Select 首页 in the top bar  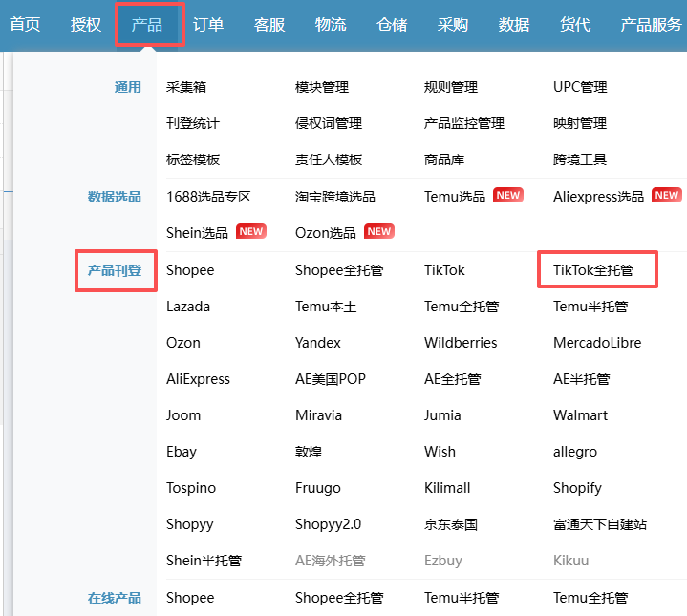click(25, 25)
